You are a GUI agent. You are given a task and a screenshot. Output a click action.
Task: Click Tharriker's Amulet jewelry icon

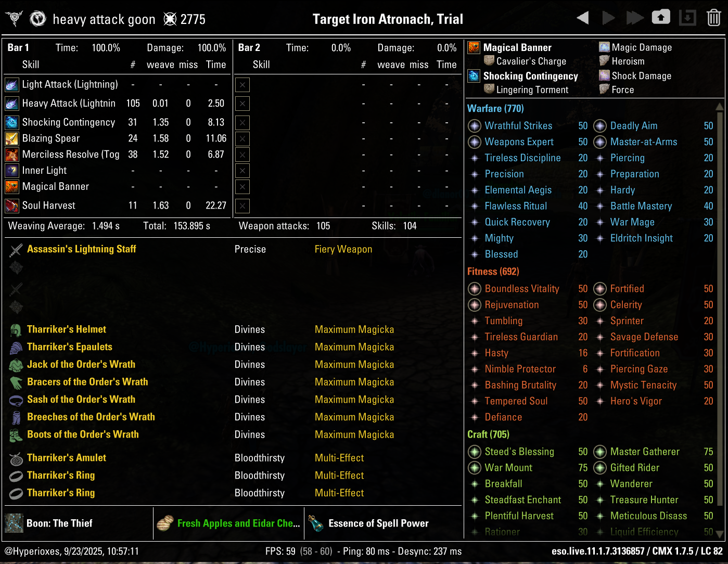(x=16, y=457)
